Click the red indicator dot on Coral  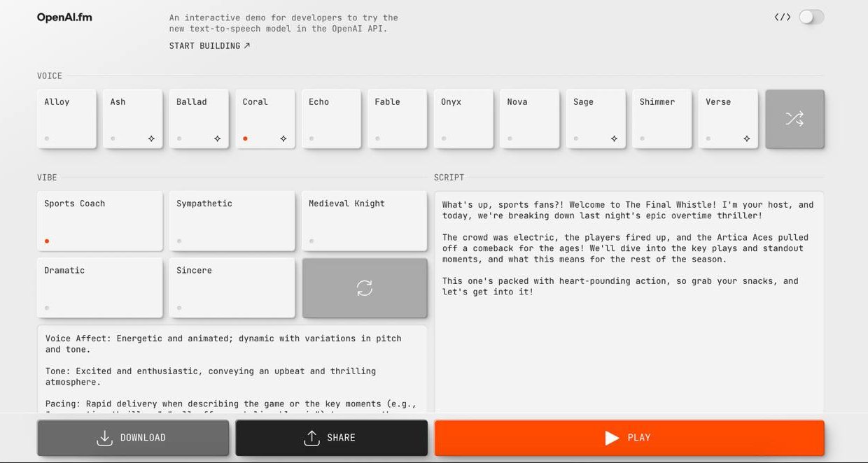tap(245, 138)
